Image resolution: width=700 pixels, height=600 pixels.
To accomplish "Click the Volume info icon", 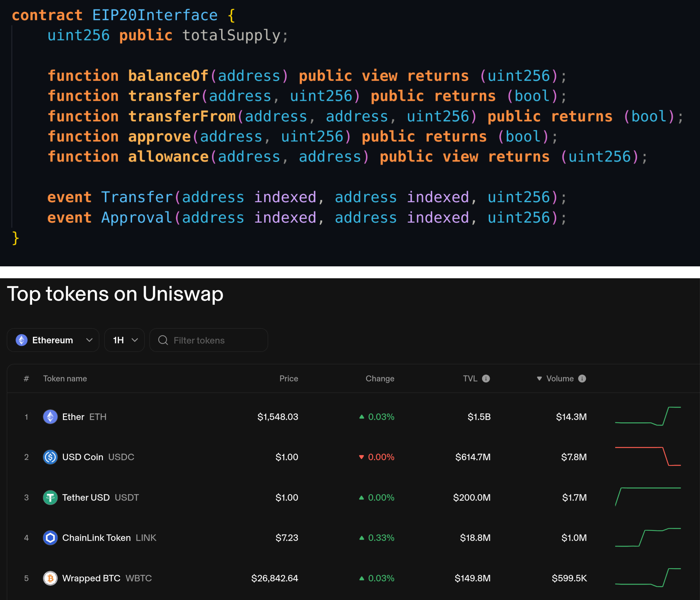I will click(x=582, y=378).
